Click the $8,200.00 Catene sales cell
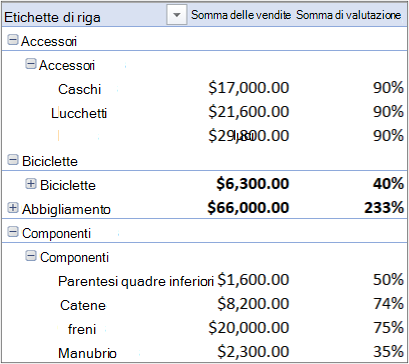The width and height of the screenshot is (409, 364). pos(253,304)
